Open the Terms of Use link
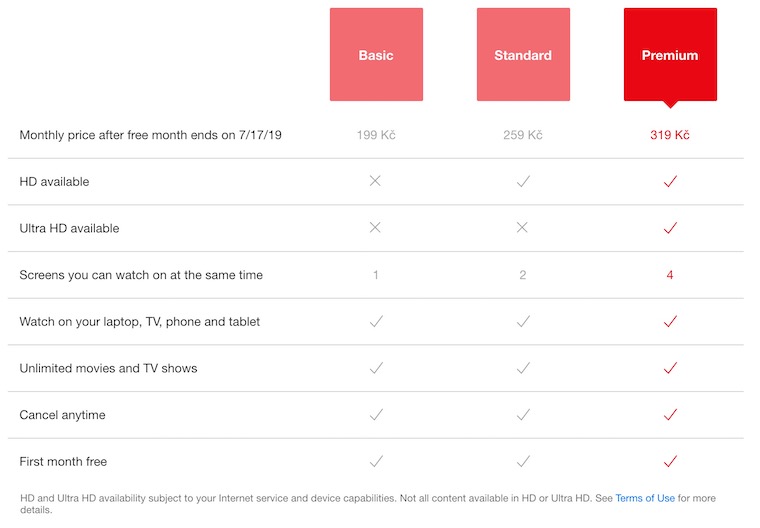 tap(645, 498)
